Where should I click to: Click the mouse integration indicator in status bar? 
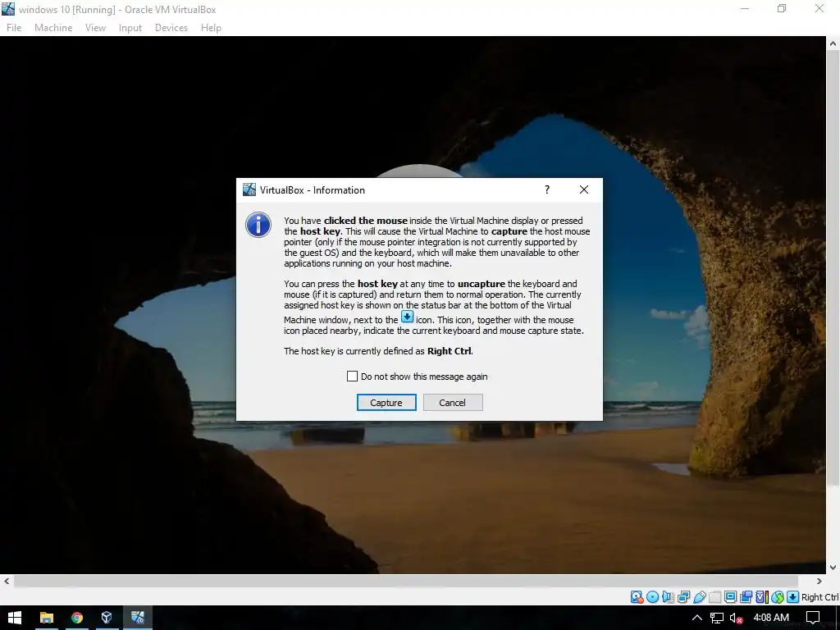pos(778,597)
